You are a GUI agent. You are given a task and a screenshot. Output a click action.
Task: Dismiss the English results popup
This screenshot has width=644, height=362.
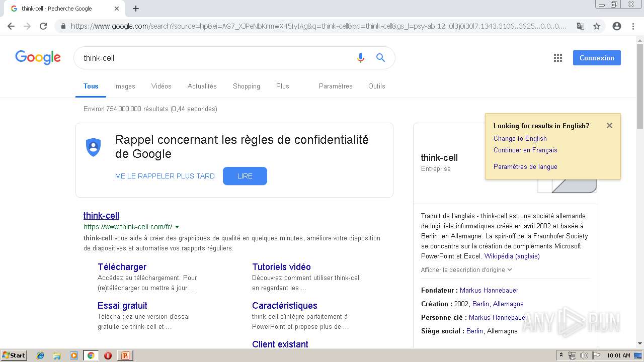pos(609,126)
